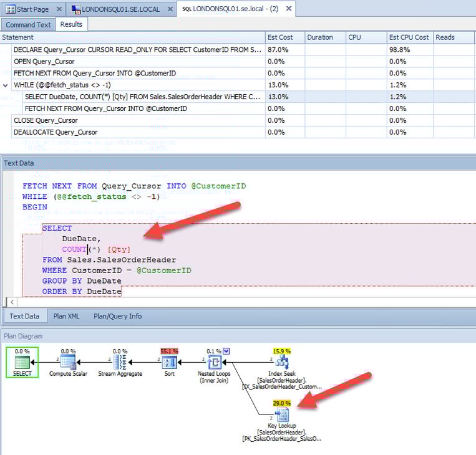This screenshot has width=476, height=455.
Task: Select the Nested Loops (Inner Join) operator
Action: pos(215,362)
